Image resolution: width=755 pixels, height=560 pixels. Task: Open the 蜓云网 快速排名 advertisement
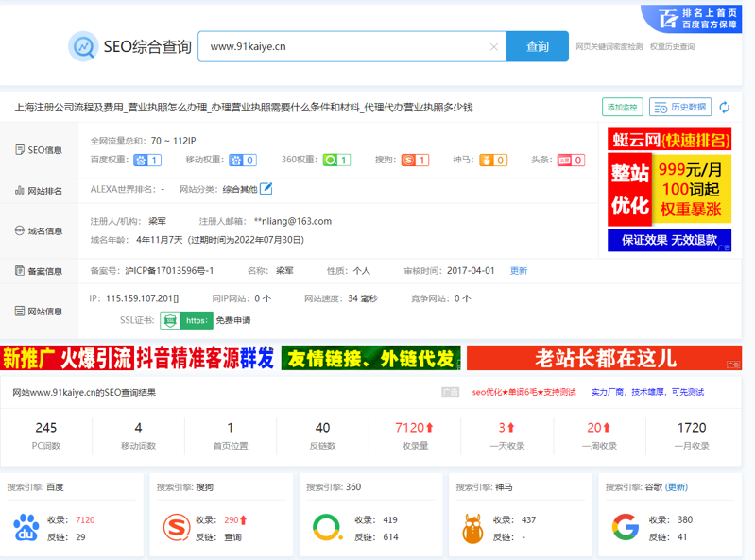(669, 141)
